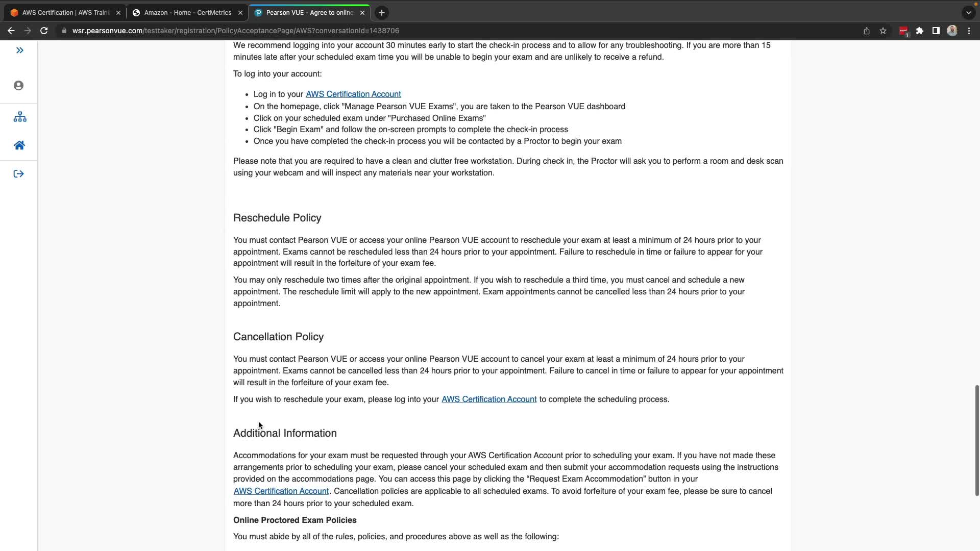The width and height of the screenshot is (980, 551).
Task: Expand the tab search dropdown arrow
Action: click(x=968, y=13)
